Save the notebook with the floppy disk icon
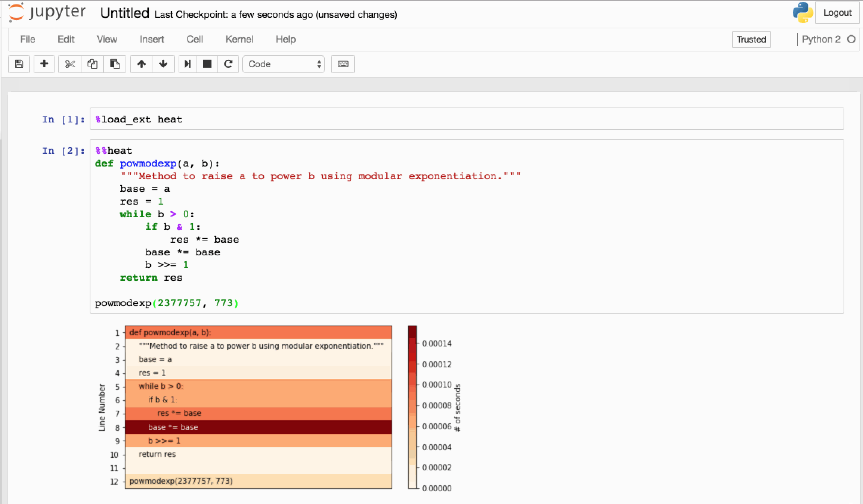The height and width of the screenshot is (504, 863). coord(19,64)
